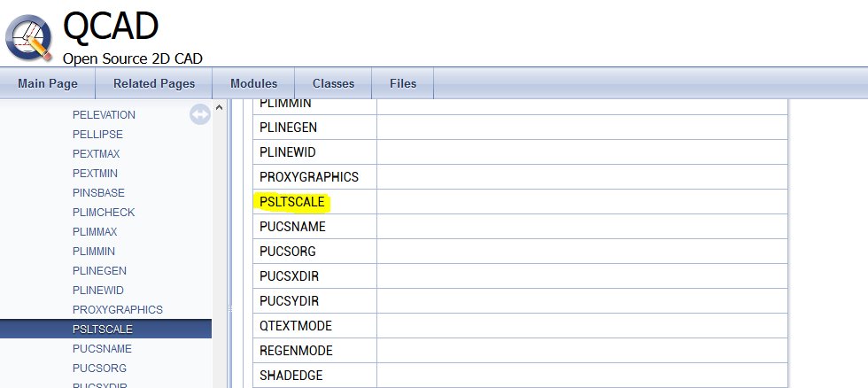
Task: Click QTEXTMODE in the enum table
Action: tap(296, 326)
